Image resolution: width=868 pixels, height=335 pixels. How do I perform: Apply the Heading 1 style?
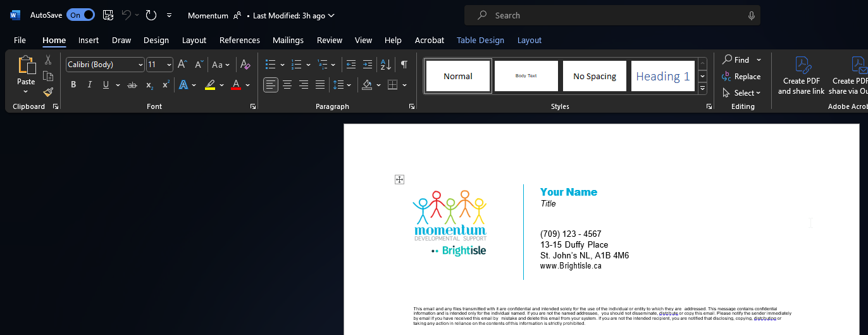662,76
